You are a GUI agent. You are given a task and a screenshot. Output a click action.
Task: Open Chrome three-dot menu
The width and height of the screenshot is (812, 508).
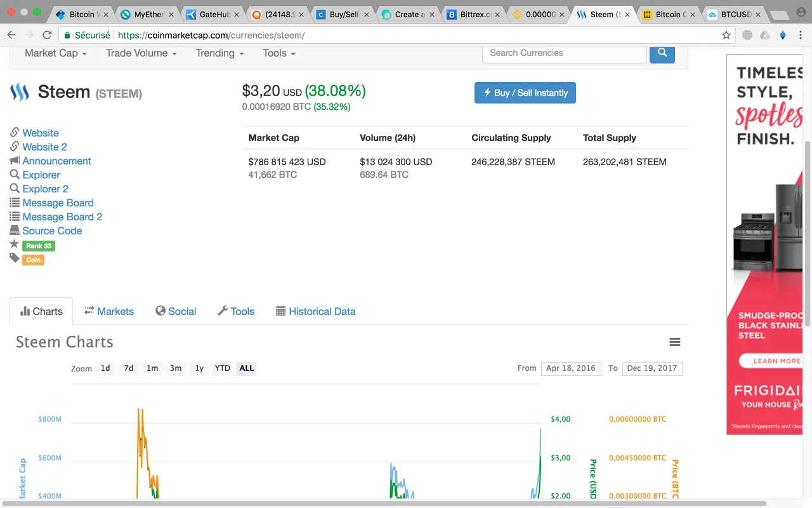tap(801, 36)
